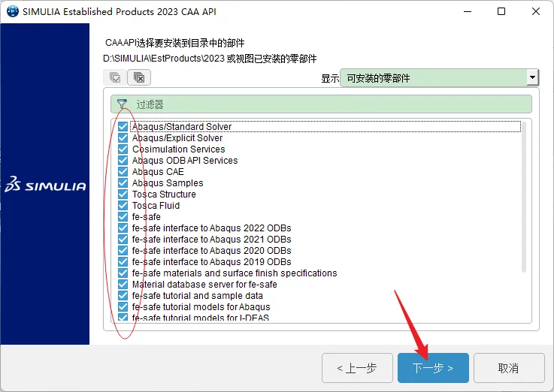Uncheck fe-safe materials and surface finish checkbox

[123, 273]
